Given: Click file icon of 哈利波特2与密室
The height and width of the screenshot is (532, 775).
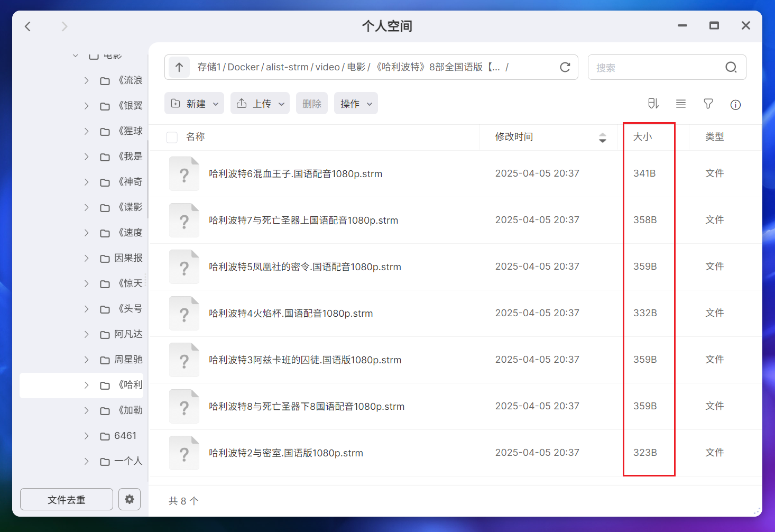Looking at the screenshot, I should 184,453.
